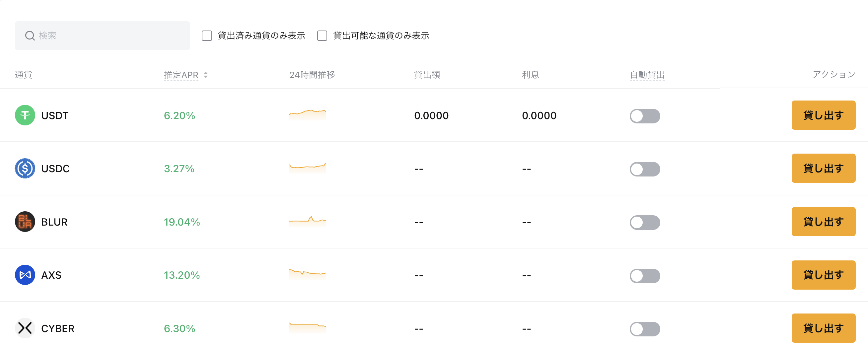Check 貸出可能な通貨のみ表示 checkbox
The image size is (868, 349).
tap(322, 36)
